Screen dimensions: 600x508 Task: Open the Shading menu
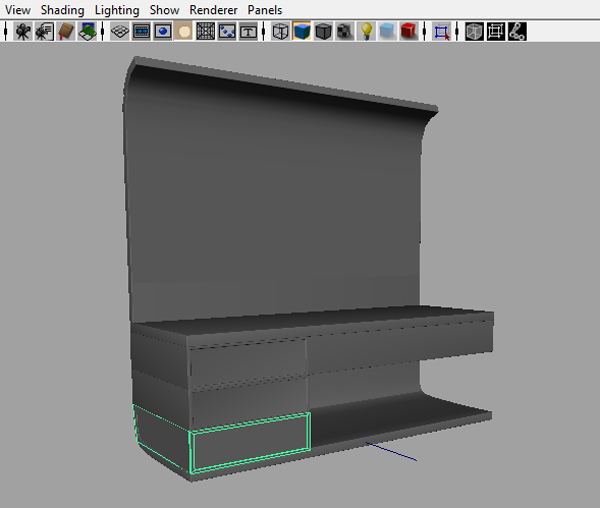[x=62, y=10]
